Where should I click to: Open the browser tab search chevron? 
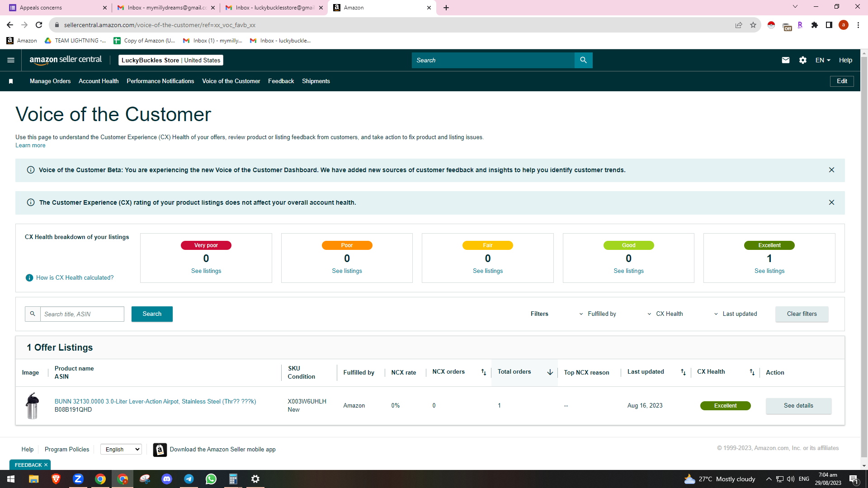pos(795,6)
